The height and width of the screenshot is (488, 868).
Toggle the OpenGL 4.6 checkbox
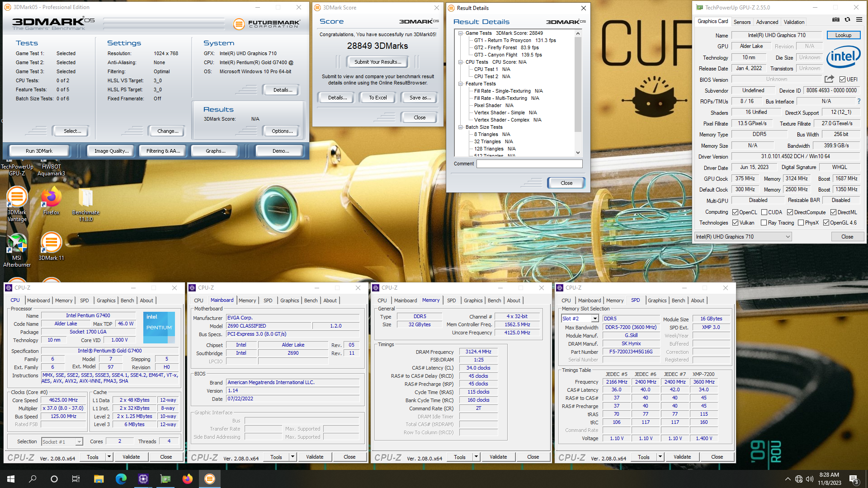pos(826,223)
